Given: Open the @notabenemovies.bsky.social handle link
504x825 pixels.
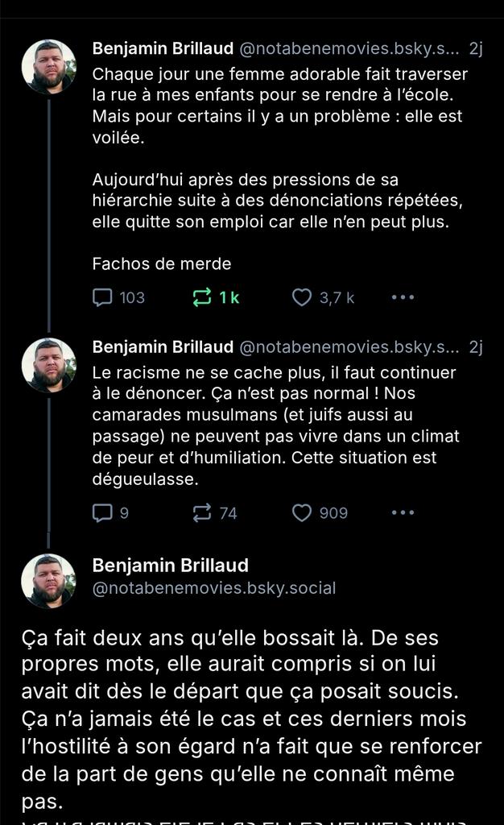Looking at the screenshot, I should (214, 588).
